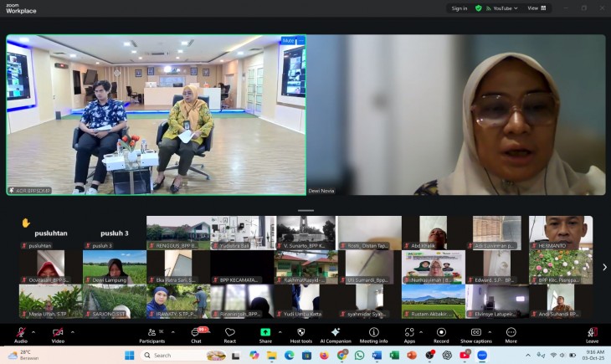Expand the audio options arrow beside Audio

tap(34, 331)
